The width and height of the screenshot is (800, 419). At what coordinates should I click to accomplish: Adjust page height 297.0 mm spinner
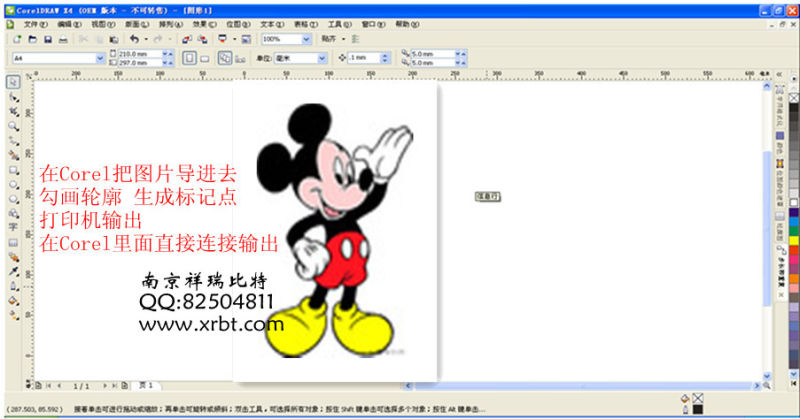[168, 63]
